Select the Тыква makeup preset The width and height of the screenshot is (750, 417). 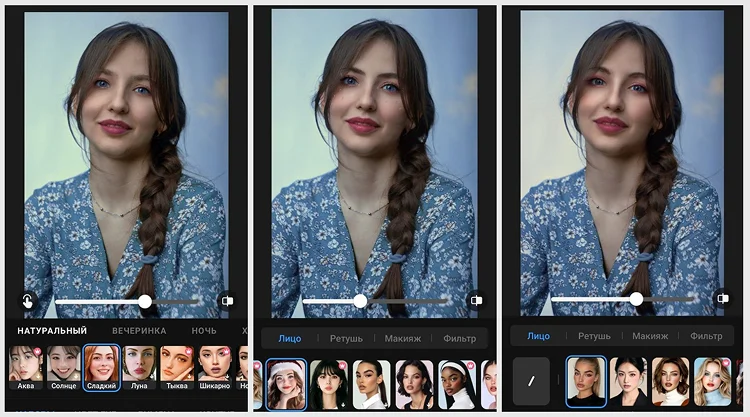click(x=177, y=368)
